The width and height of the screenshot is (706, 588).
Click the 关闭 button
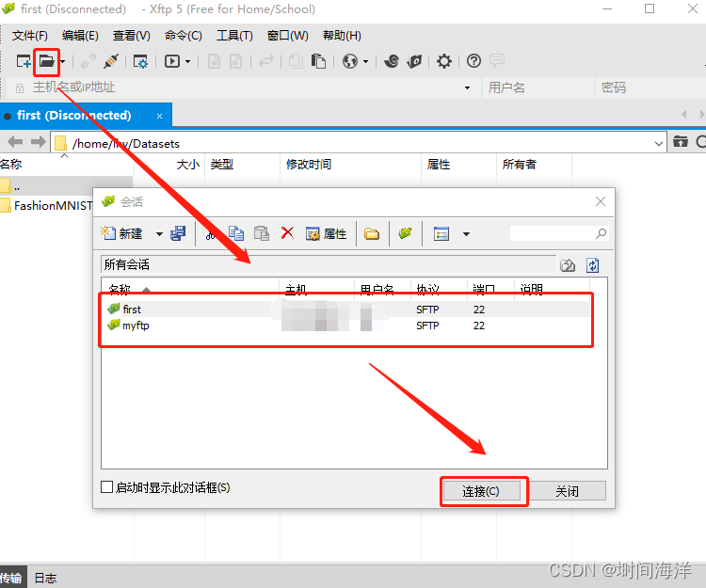pyautogui.click(x=568, y=491)
